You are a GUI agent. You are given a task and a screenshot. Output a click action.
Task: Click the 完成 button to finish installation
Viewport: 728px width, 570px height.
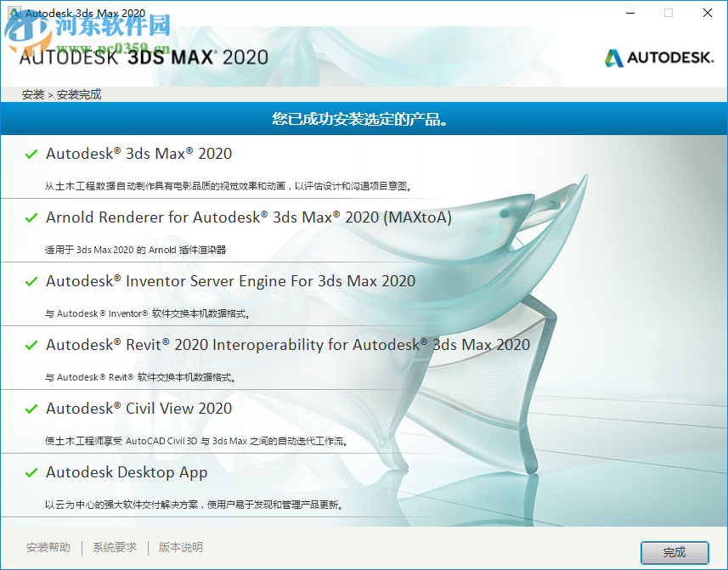tap(674, 551)
